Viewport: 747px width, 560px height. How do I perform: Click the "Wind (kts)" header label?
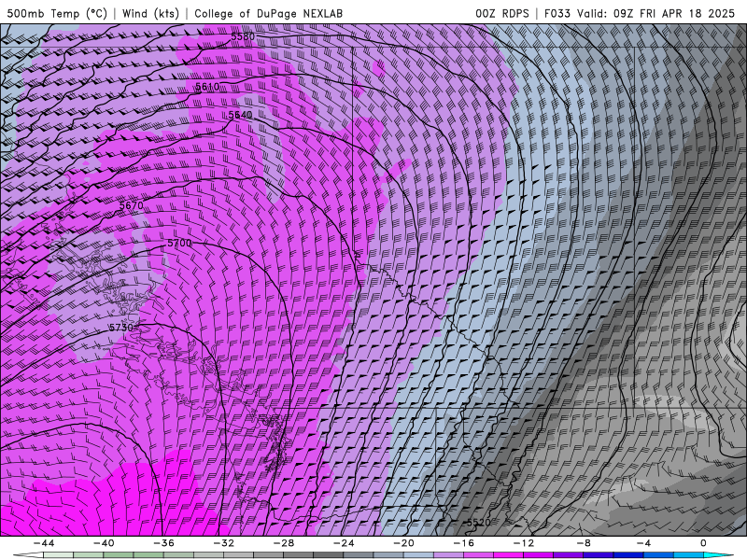[150, 13]
